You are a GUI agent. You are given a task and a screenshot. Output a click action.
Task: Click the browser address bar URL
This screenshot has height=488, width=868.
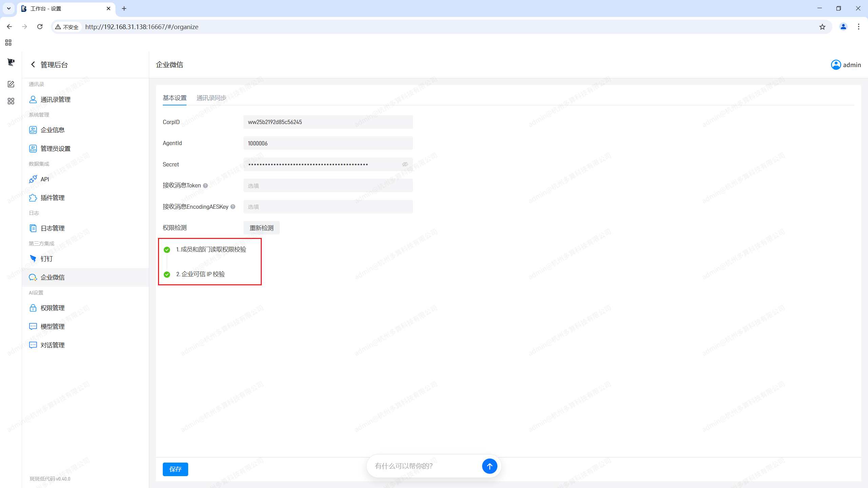(142, 27)
